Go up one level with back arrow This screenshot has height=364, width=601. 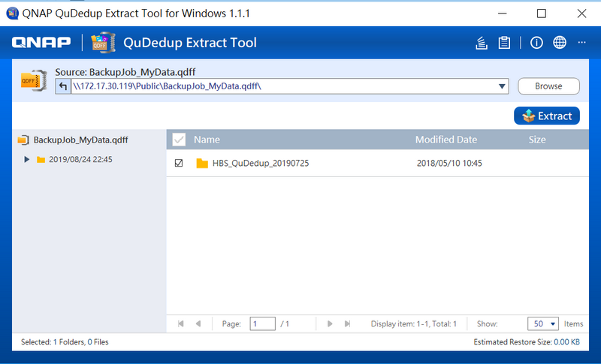click(x=63, y=86)
